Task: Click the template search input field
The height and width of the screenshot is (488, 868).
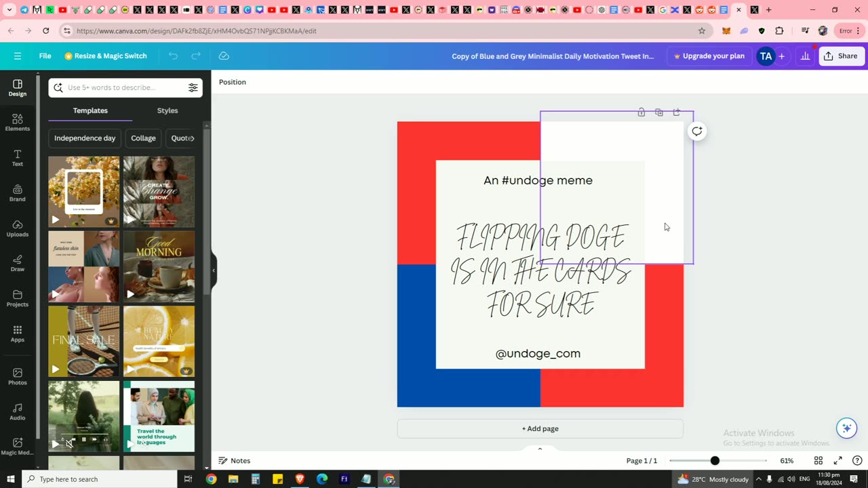Action: [125, 87]
